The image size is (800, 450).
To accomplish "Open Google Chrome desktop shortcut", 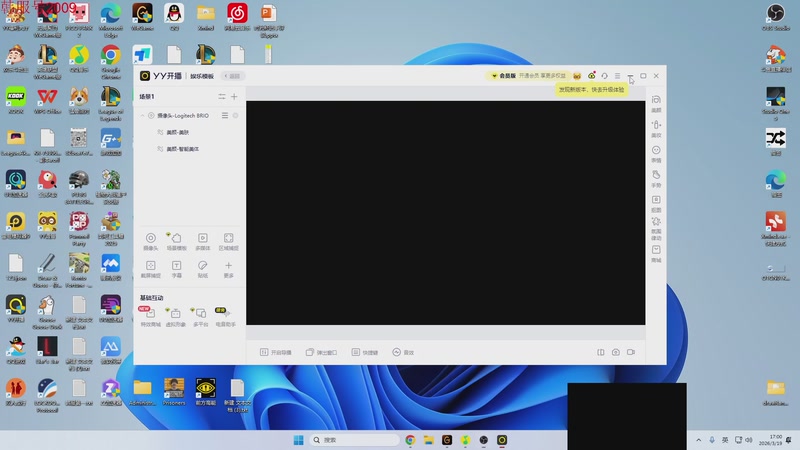I will click(111, 62).
